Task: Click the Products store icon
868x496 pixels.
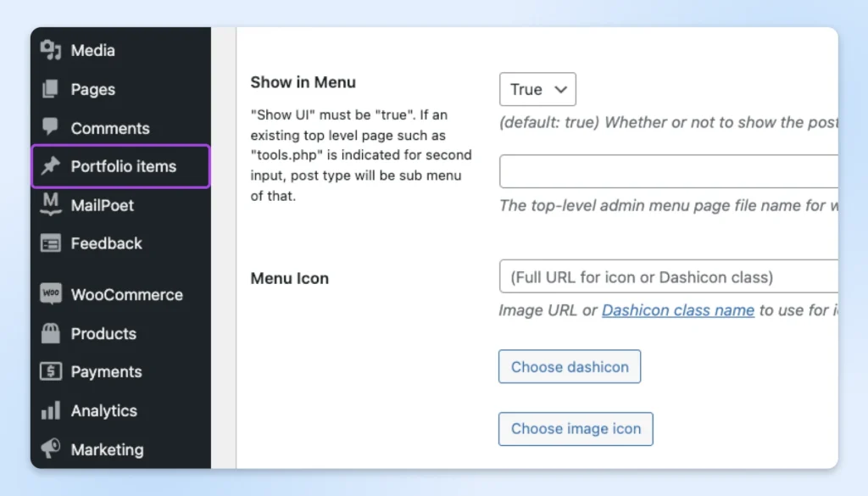Action: coord(51,333)
